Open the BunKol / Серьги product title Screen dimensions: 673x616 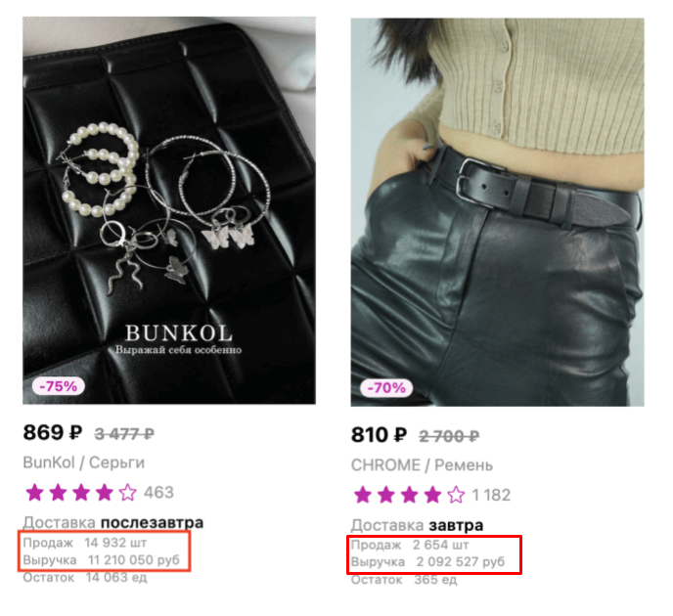[x=84, y=462]
